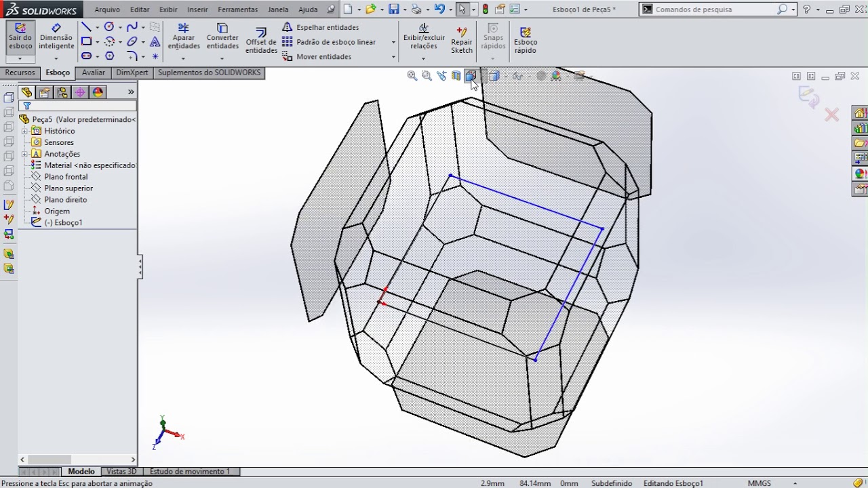
Task: Open the View Orientation cube icon
Action: [470, 76]
